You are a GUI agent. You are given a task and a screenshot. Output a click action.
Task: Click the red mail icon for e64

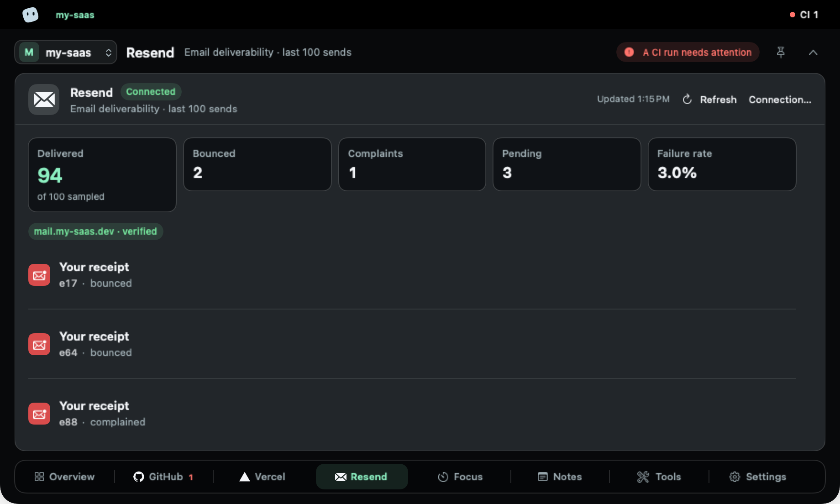tap(39, 344)
